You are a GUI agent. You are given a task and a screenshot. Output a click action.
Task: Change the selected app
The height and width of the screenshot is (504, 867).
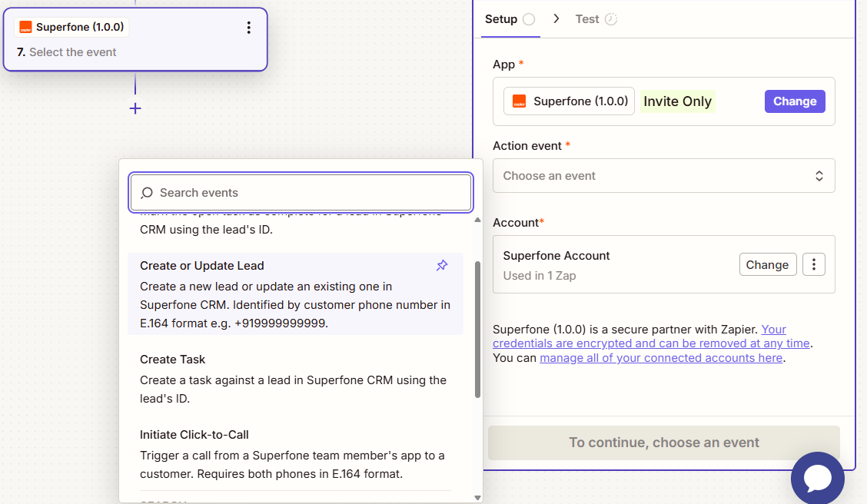point(795,101)
